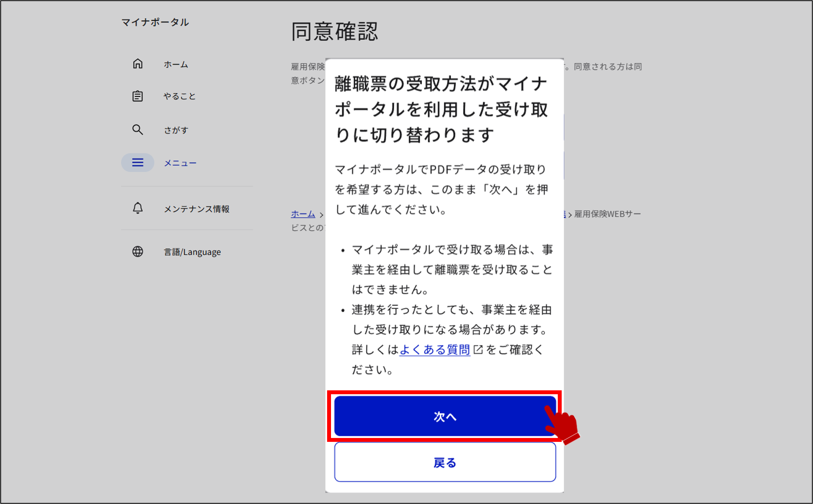Click the bell maintenance icon
The width and height of the screenshot is (813, 504).
(x=138, y=208)
